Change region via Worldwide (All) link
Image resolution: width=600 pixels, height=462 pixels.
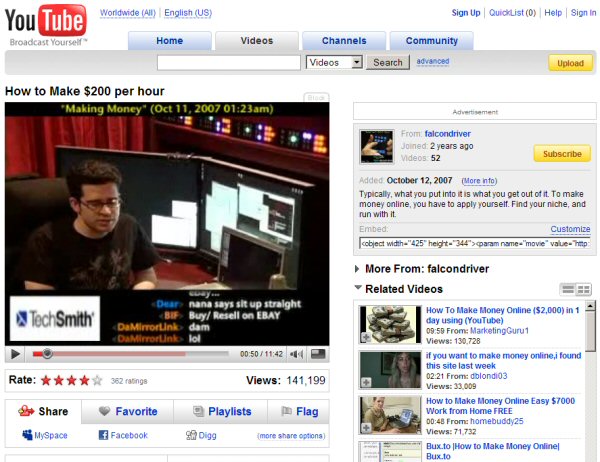coord(128,13)
